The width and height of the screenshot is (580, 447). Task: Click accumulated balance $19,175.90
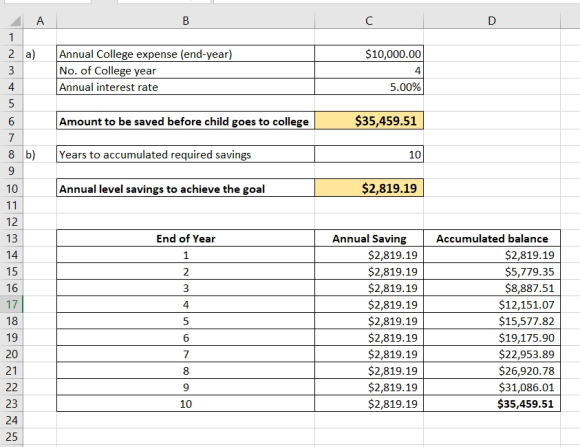click(x=492, y=337)
